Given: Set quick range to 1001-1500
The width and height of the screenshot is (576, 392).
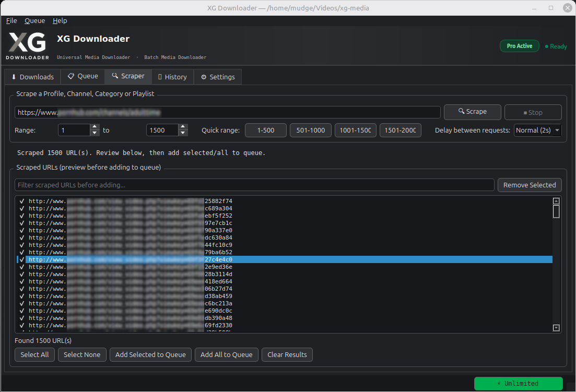Looking at the screenshot, I should [x=355, y=130].
